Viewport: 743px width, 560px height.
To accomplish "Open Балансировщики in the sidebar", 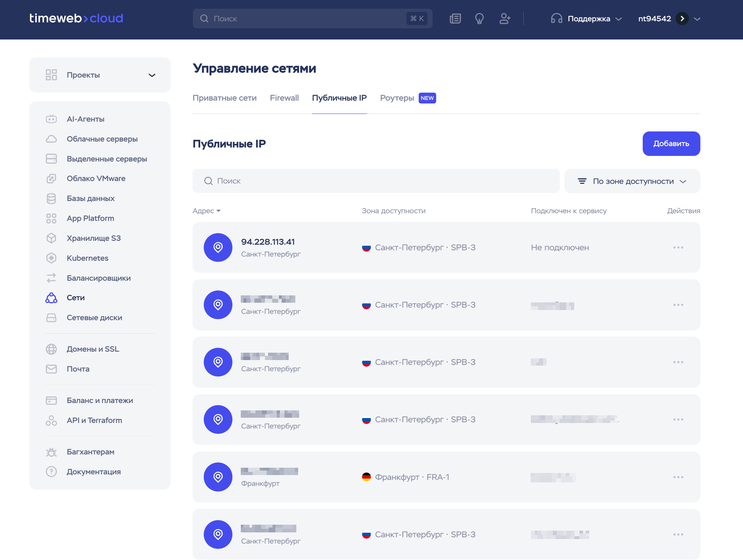I will coord(99,278).
